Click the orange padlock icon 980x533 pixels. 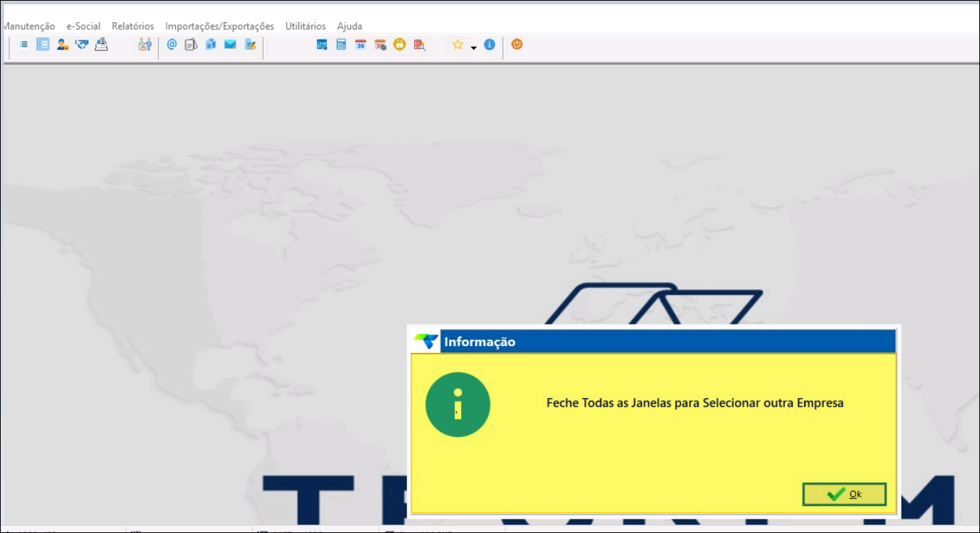click(399, 45)
